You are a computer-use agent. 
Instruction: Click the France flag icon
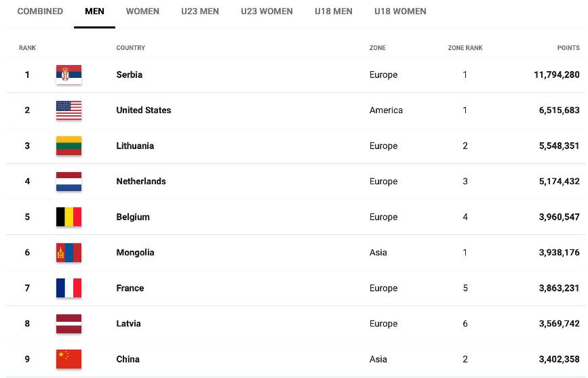click(68, 288)
